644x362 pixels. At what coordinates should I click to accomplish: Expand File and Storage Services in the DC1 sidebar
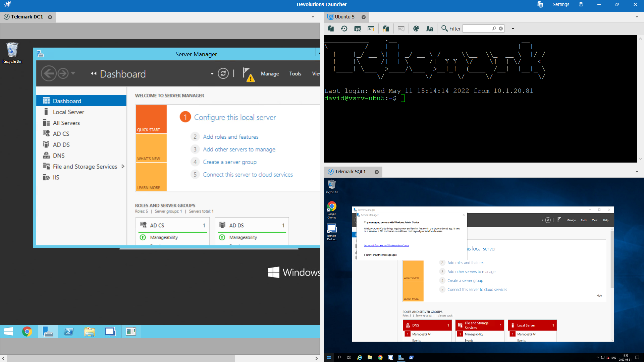coord(123,166)
